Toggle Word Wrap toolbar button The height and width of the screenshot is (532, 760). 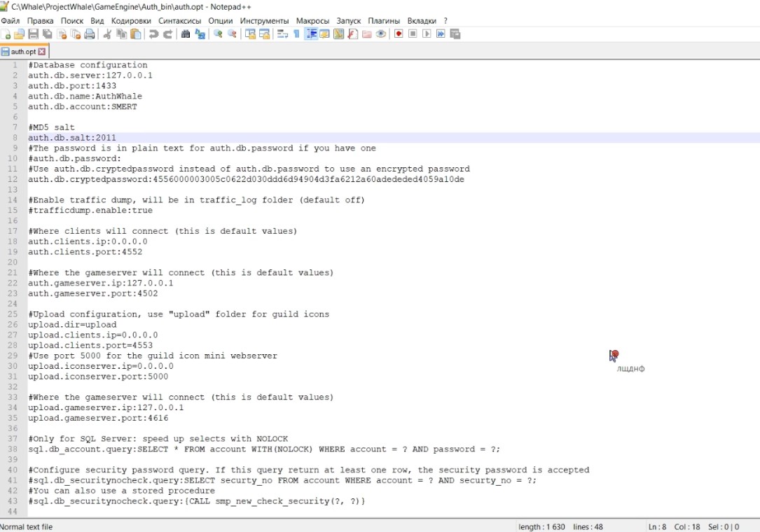[x=282, y=34]
